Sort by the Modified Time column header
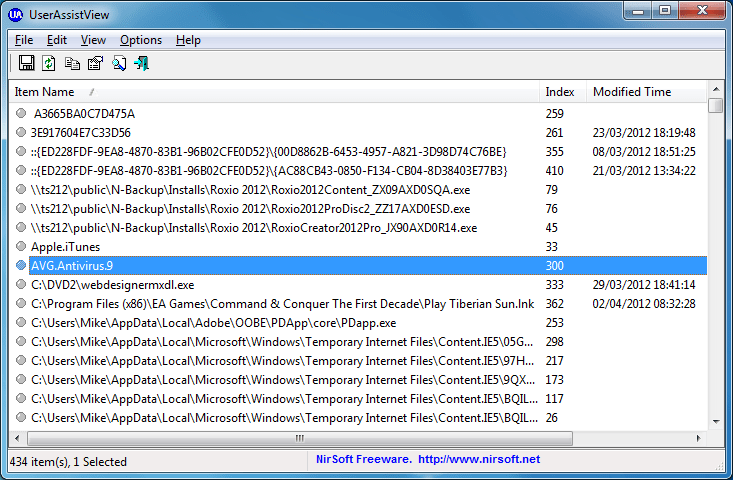The image size is (733, 480). click(647, 92)
